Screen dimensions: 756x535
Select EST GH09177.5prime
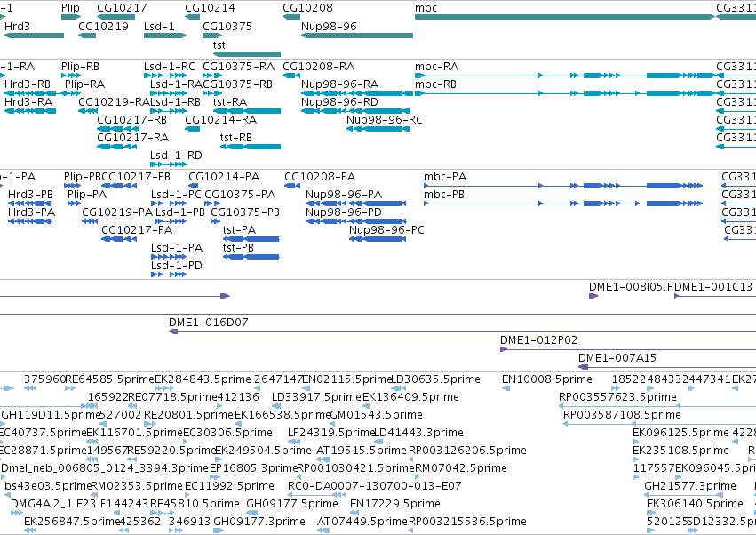292,504
